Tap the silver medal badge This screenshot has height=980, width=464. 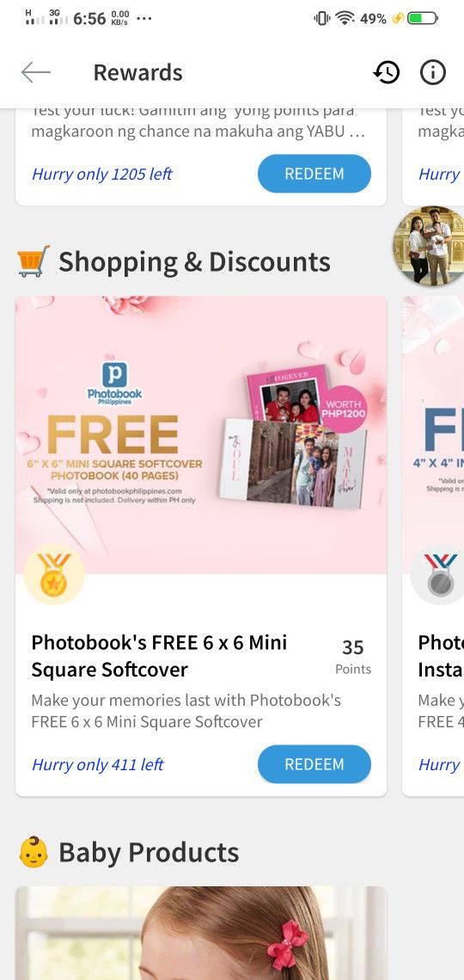440,573
